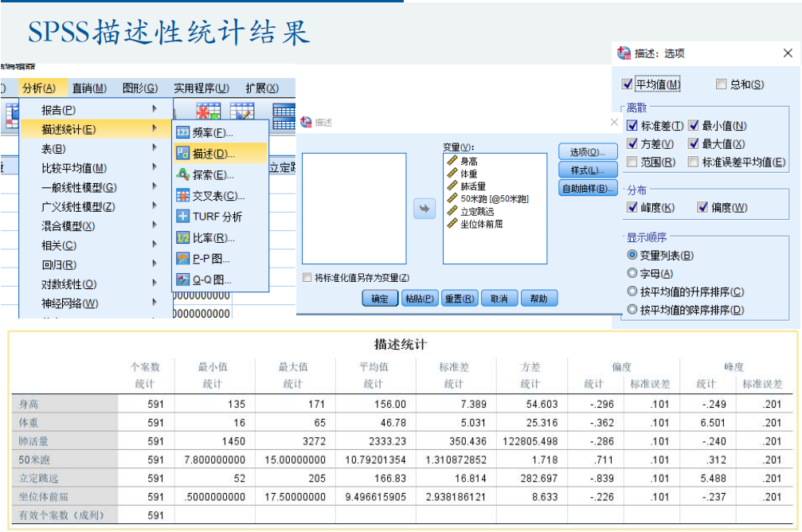
Task: Select 按平均值的降序排序(D) radio option
Action: point(632,310)
